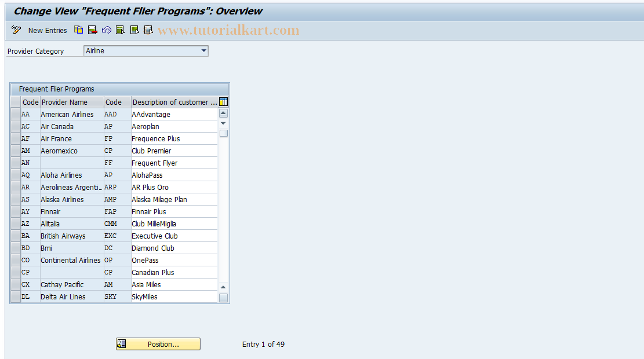
Task: Click the Diamond Club cell
Action: (174, 248)
